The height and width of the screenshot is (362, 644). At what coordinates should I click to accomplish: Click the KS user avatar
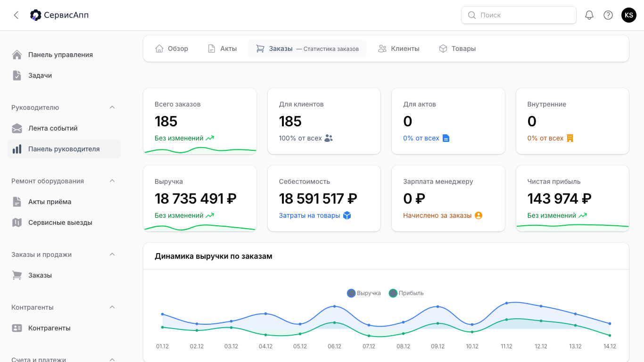pos(629,15)
